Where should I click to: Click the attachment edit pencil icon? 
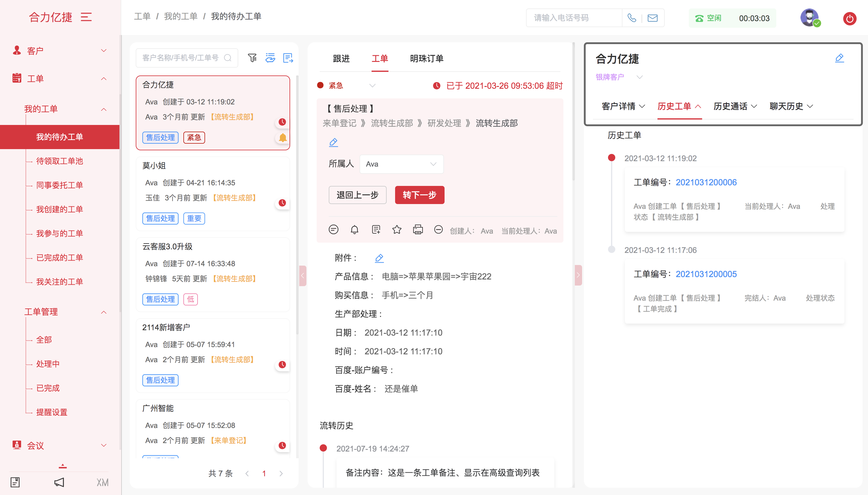(379, 258)
